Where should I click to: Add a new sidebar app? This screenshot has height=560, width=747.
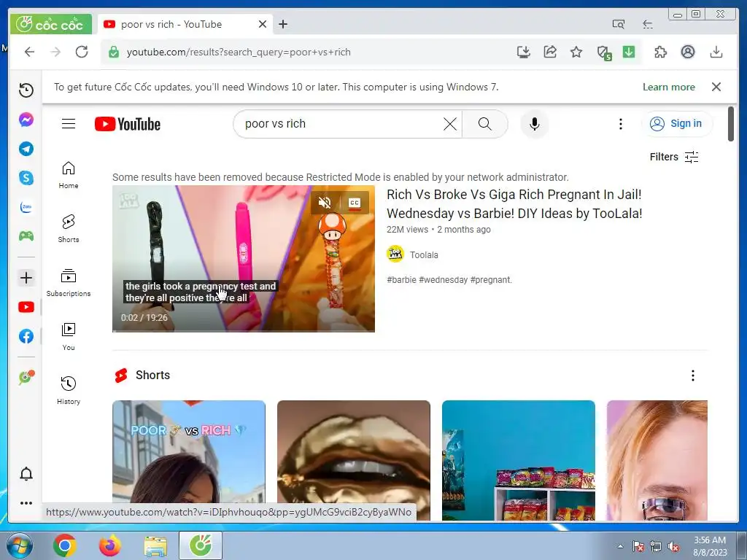[26, 278]
